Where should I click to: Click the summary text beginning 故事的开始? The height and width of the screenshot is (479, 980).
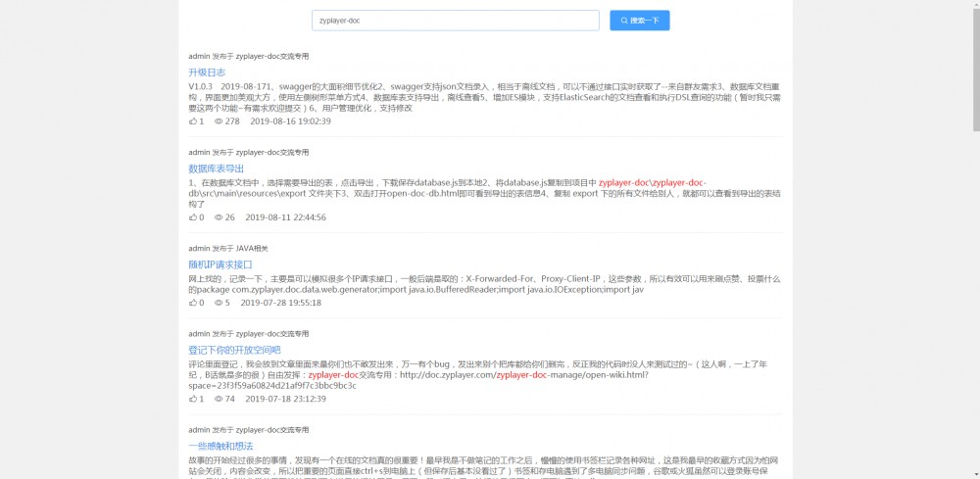coord(485,468)
